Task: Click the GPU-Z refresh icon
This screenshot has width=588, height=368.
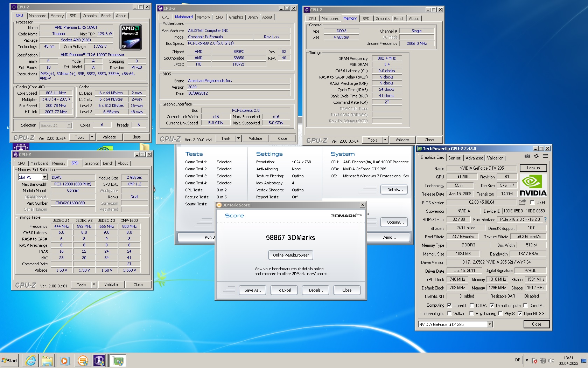Action: tap(536, 156)
